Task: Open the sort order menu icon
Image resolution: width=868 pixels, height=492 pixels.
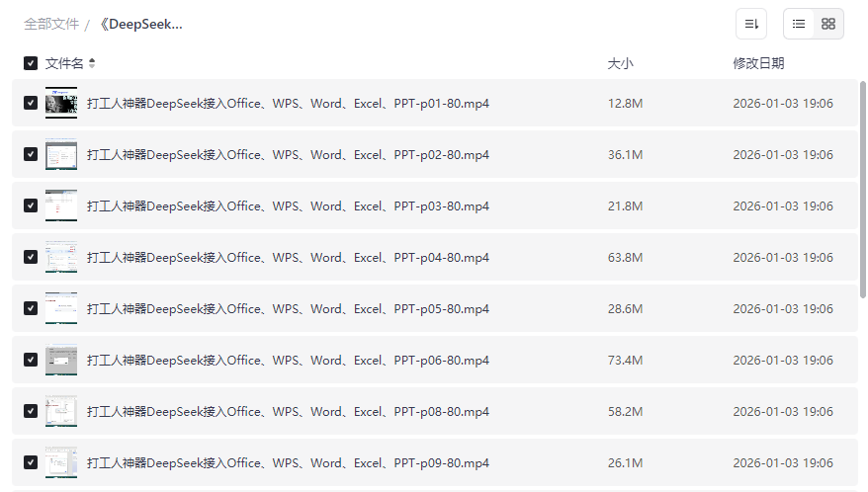Action: click(x=751, y=24)
